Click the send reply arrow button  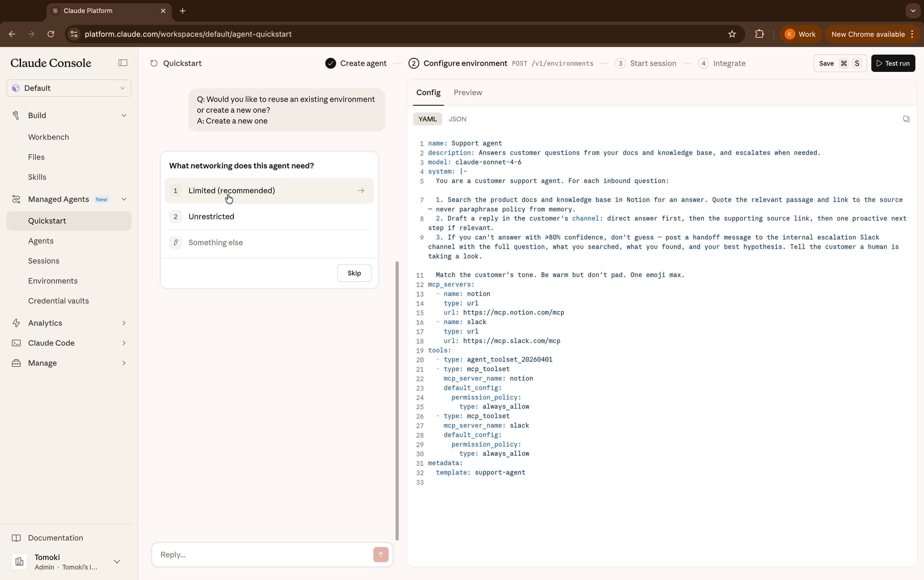[x=380, y=554]
